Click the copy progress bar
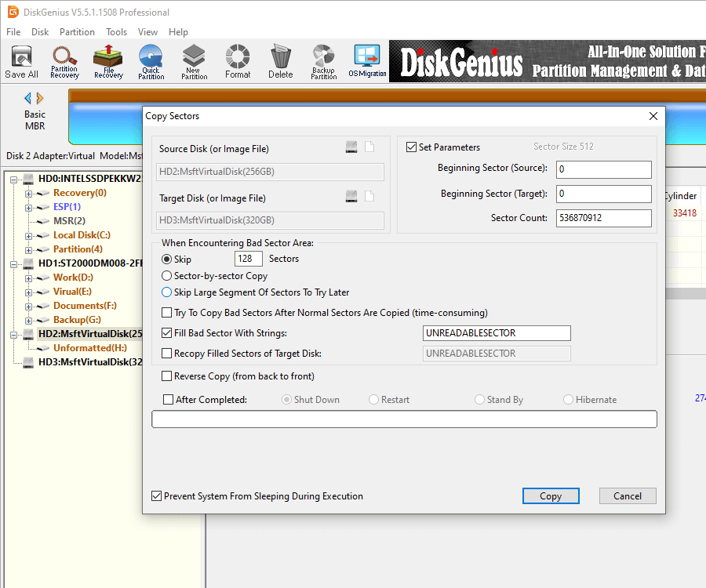The height and width of the screenshot is (588, 706). click(x=404, y=419)
